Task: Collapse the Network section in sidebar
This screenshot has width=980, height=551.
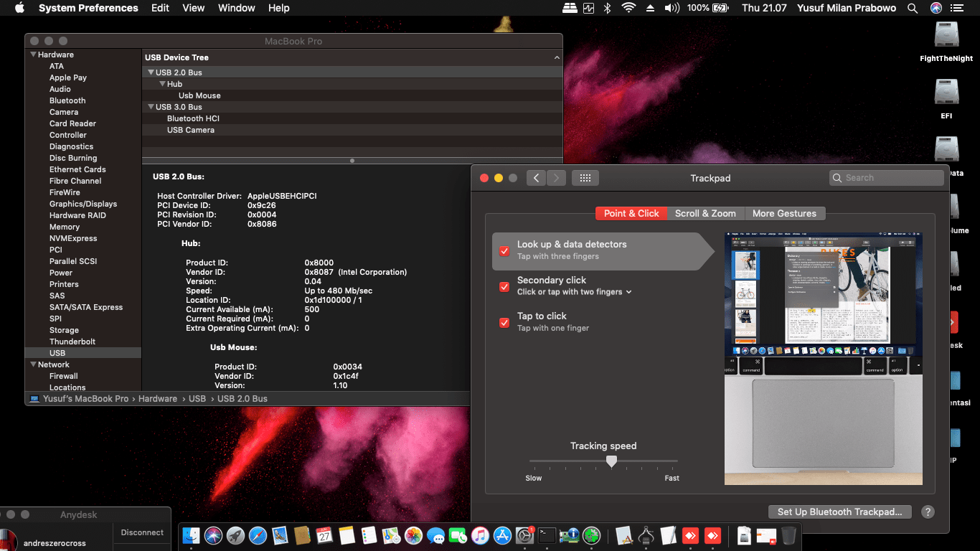Action: 33,364
